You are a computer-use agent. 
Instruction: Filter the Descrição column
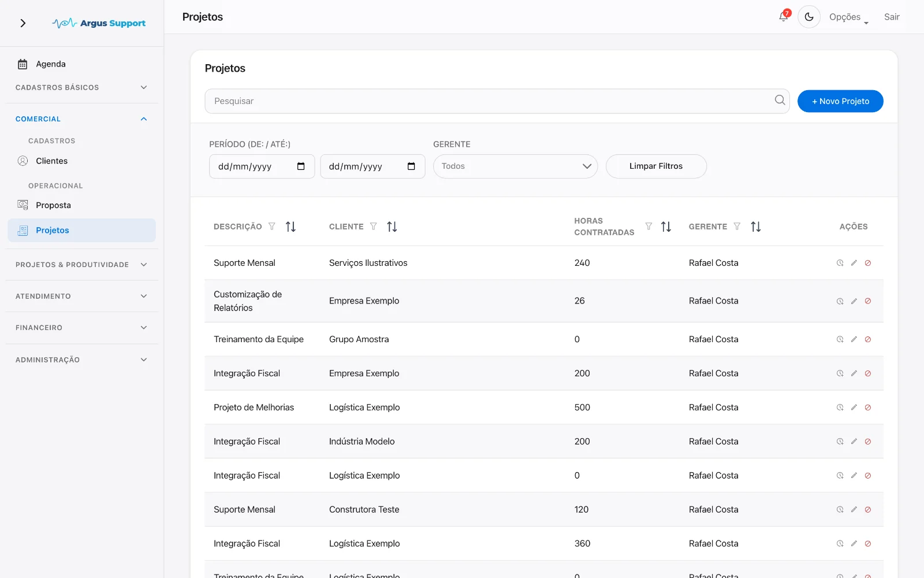[x=272, y=227]
